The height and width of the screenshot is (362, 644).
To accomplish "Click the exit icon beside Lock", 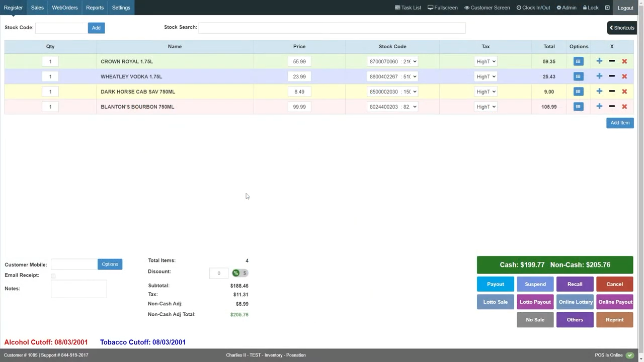I will [x=607, y=8].
